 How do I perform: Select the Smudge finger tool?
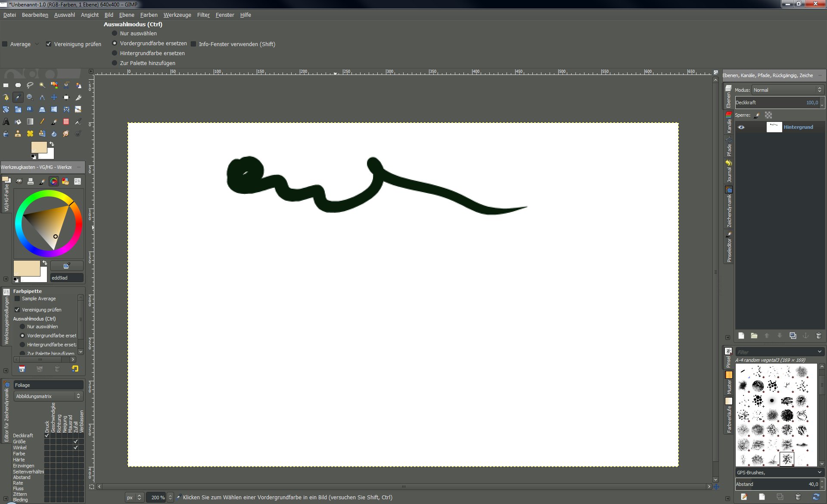coord(66,134)
